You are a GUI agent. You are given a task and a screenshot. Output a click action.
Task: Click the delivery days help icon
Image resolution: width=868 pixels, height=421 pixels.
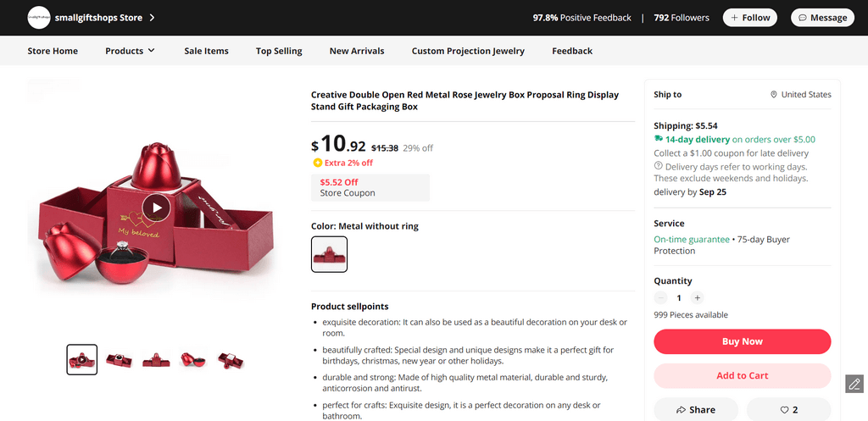[659, 166]
